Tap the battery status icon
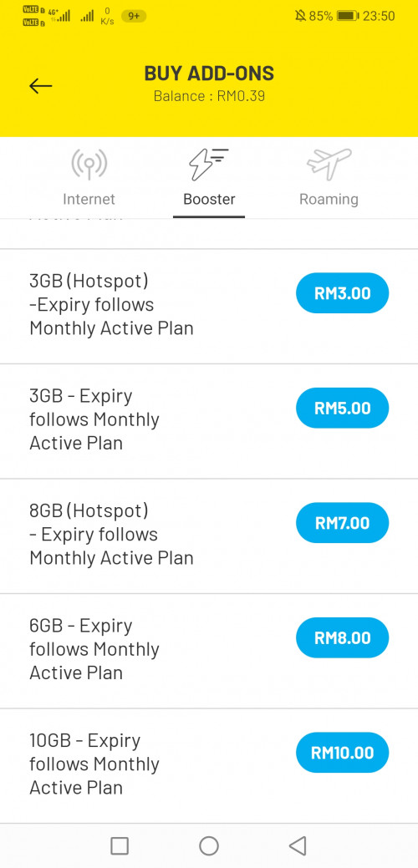Image resolution: width=418 pixels, height=868 pixels. pyautogui.click(x=348, y=16)
